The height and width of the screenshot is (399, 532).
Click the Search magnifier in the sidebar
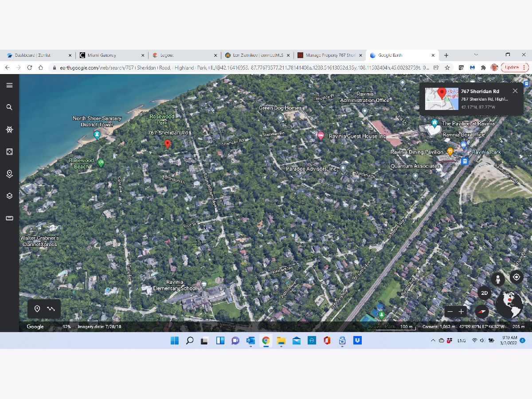pyautogui.click(x=9, y=107)
